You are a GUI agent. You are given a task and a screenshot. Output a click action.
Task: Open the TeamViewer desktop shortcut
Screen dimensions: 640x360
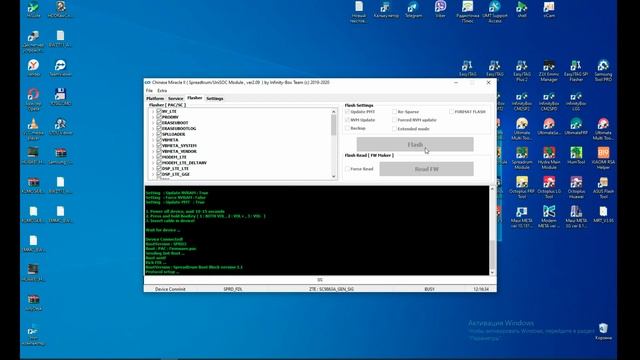pyautogui.click(x=60, y=68)
